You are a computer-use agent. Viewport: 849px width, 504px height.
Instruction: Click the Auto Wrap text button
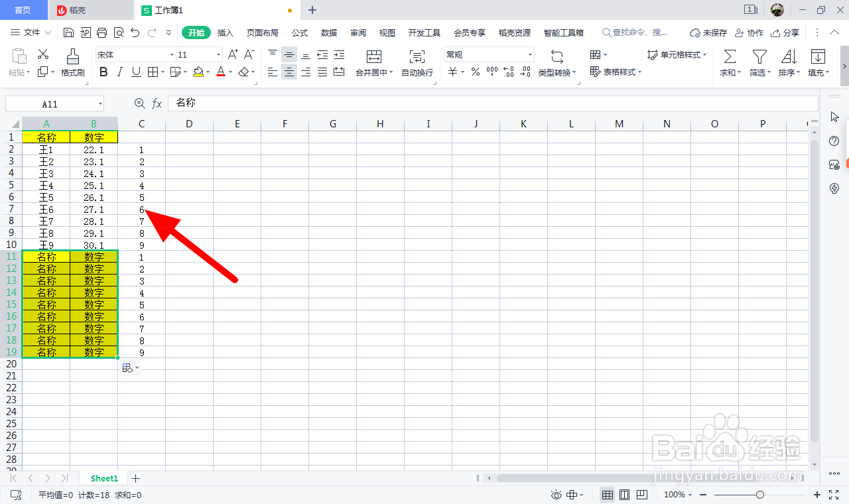click(x=417, y=63)
